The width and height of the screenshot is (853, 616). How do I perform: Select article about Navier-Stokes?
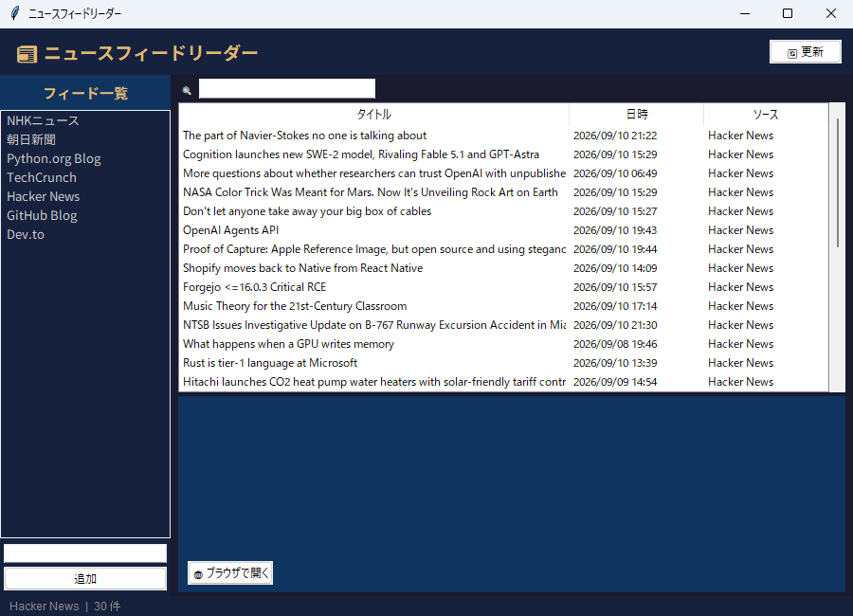503,136
